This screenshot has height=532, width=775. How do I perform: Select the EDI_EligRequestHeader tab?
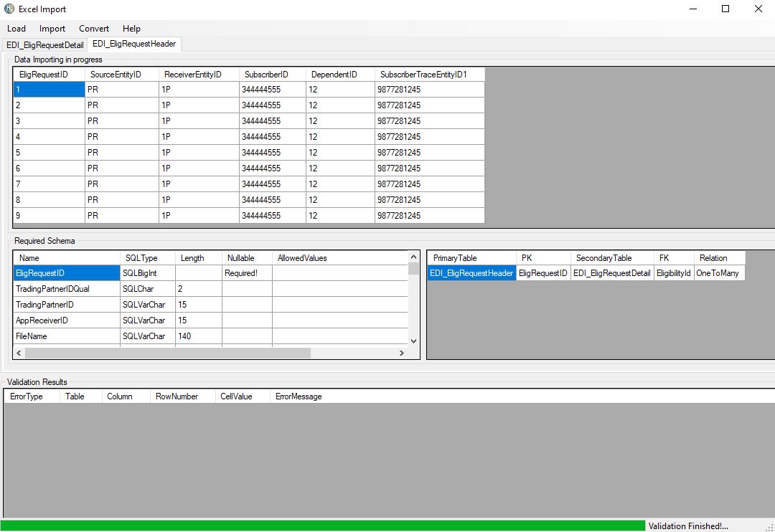tap(134, 44)
